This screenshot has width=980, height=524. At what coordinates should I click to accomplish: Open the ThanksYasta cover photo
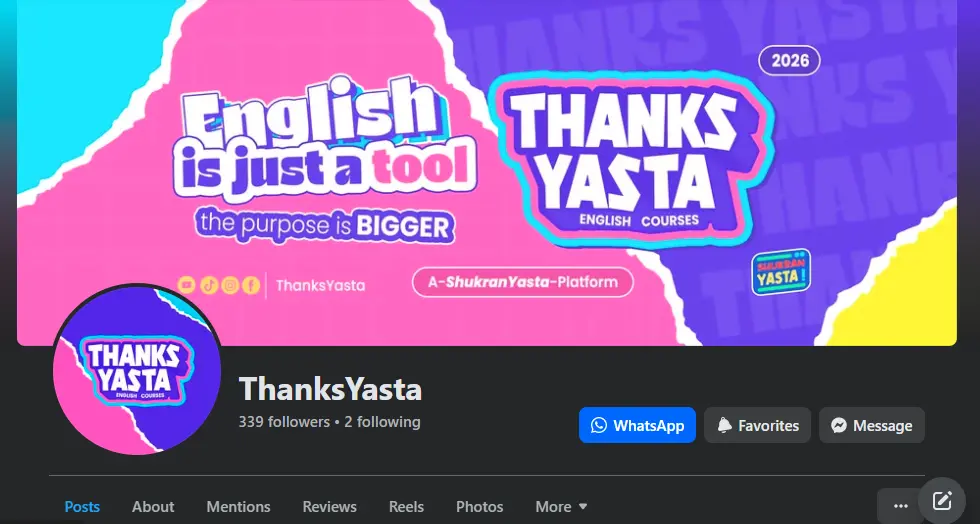(x=487, y=173)
